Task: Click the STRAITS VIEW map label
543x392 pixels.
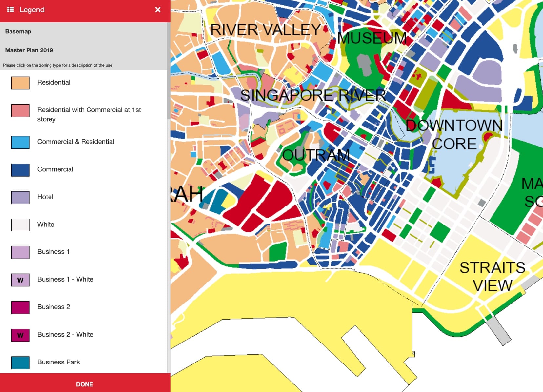Action: click(x=492, y=277)
